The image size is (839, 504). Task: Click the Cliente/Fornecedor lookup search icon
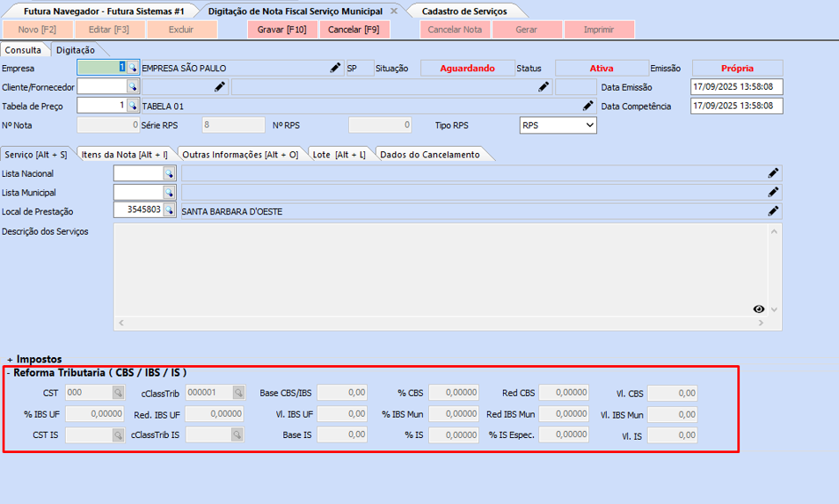coord(133,86)
